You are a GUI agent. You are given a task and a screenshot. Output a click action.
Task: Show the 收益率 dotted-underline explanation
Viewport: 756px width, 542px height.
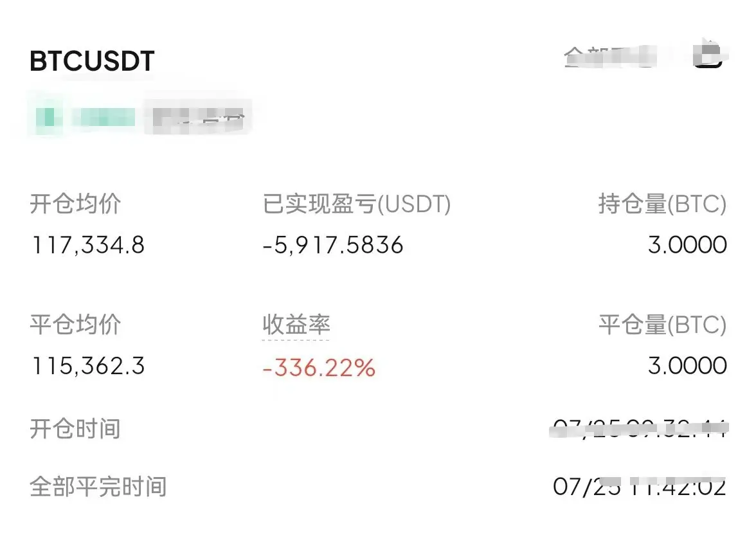point(296,325)
